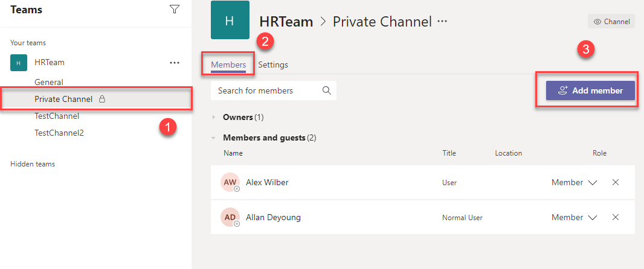The height and width of the screenshot is (269, 644).
Task: Click the HRTeam small avatar in sidebar
Action: coord(19,62)
